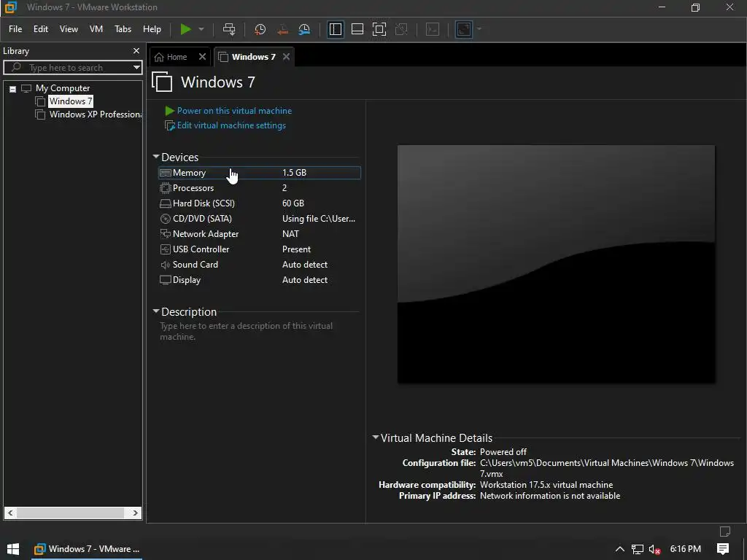Screen dimensions: 747x560
Task: Take a snapshot using toolbar clock icon
Action: click(260, 29)
